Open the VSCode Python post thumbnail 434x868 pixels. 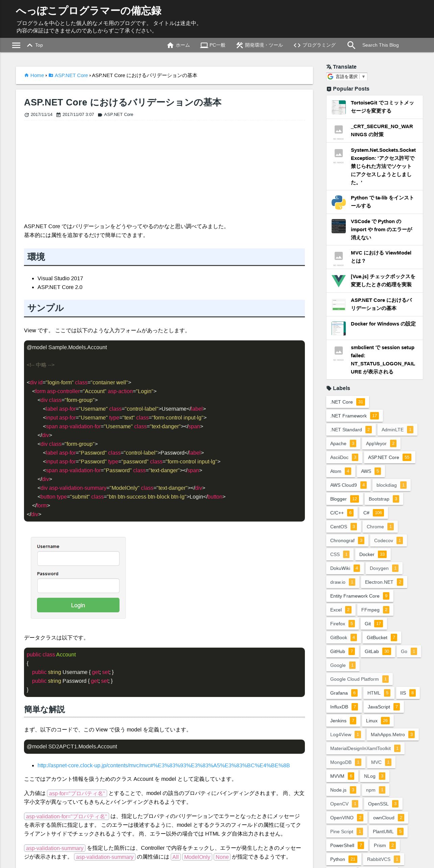pyautogui.click(x=339, y=226)
